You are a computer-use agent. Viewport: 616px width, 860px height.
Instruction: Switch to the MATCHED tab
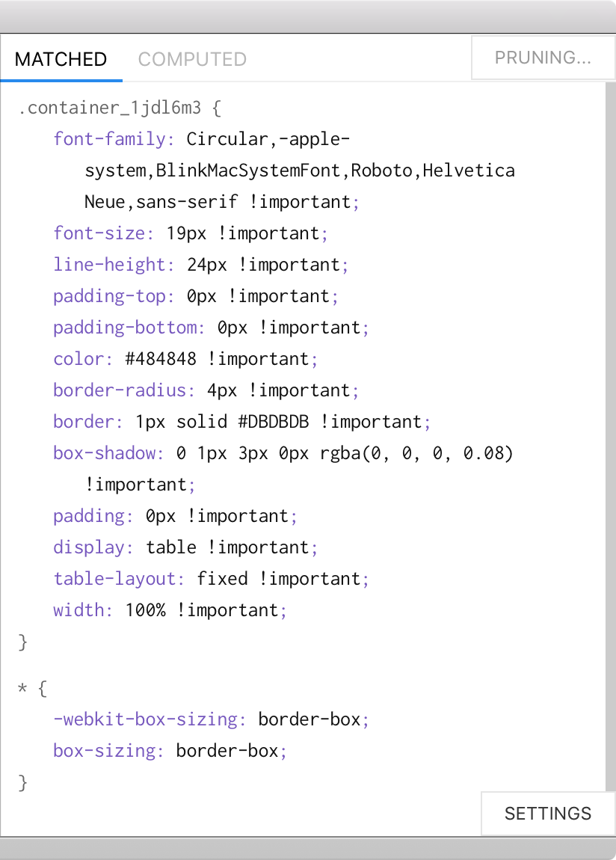point(61,58)
